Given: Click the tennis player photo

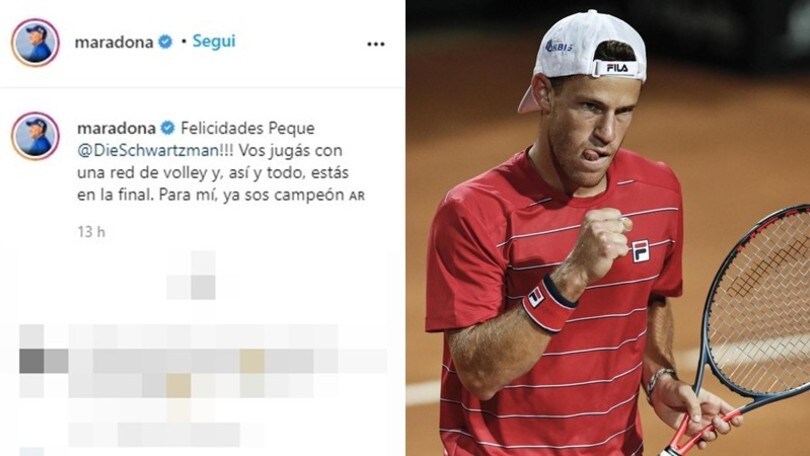Looking at the screenshot, I should (x=608, y=228).
